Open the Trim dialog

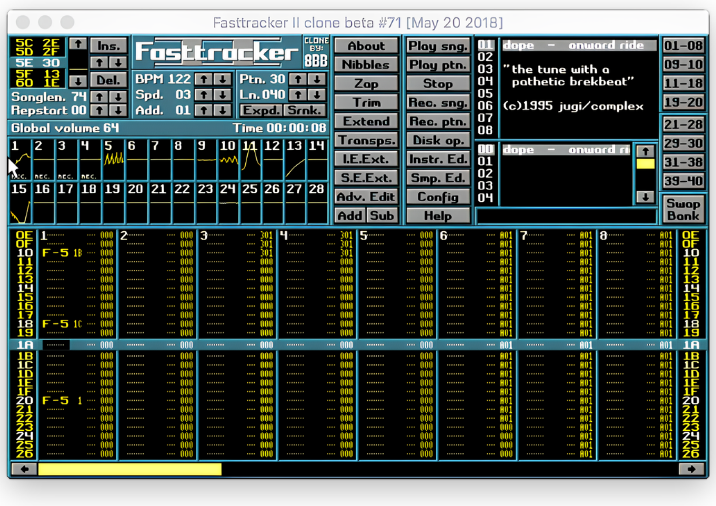tap(366, 102)
